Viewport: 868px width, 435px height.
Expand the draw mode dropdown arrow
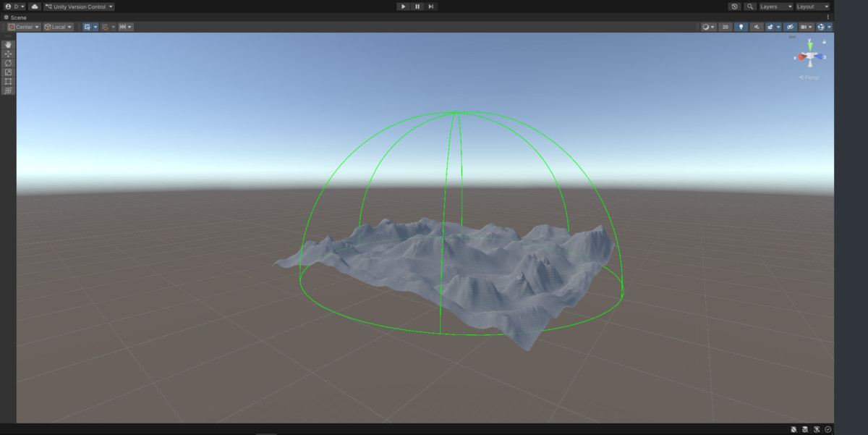(x=713, y=27)
